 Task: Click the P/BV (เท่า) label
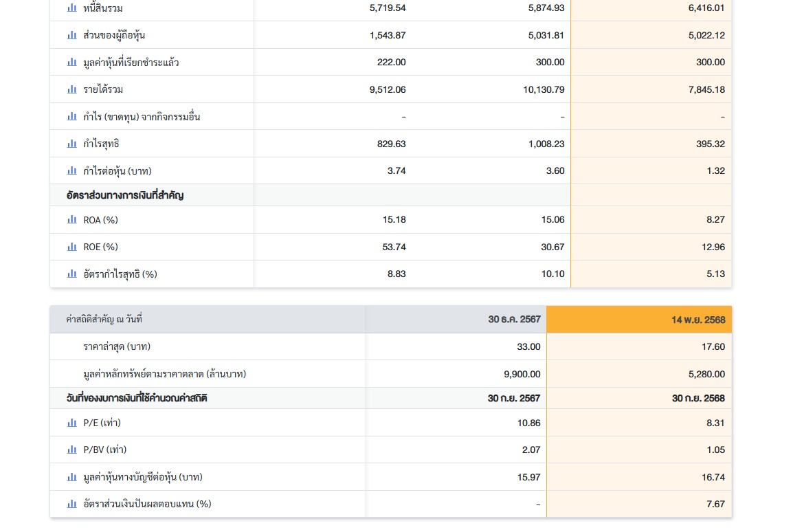[x=104, y=450]
